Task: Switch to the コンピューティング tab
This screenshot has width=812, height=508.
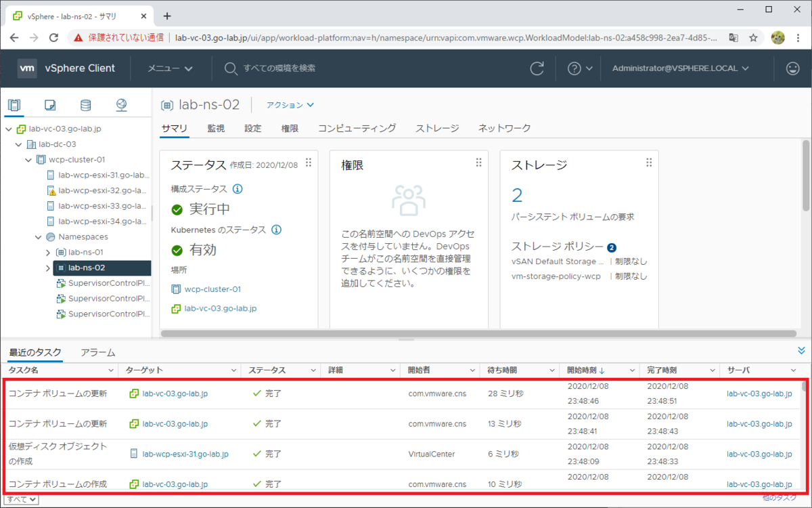Action: (357, 128)
